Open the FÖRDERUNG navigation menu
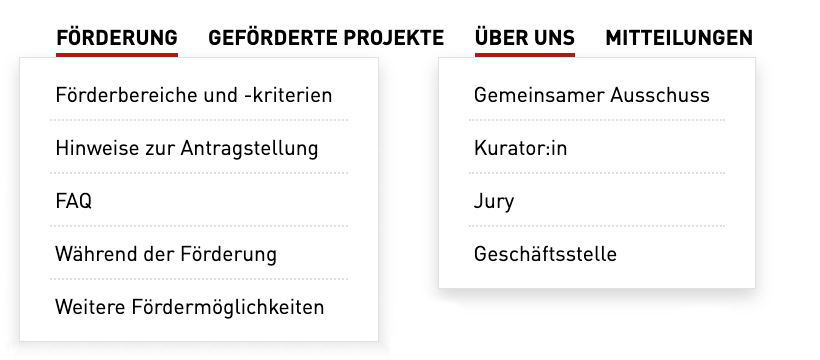Viewport: 820px width, 360px height. point(117,38)
